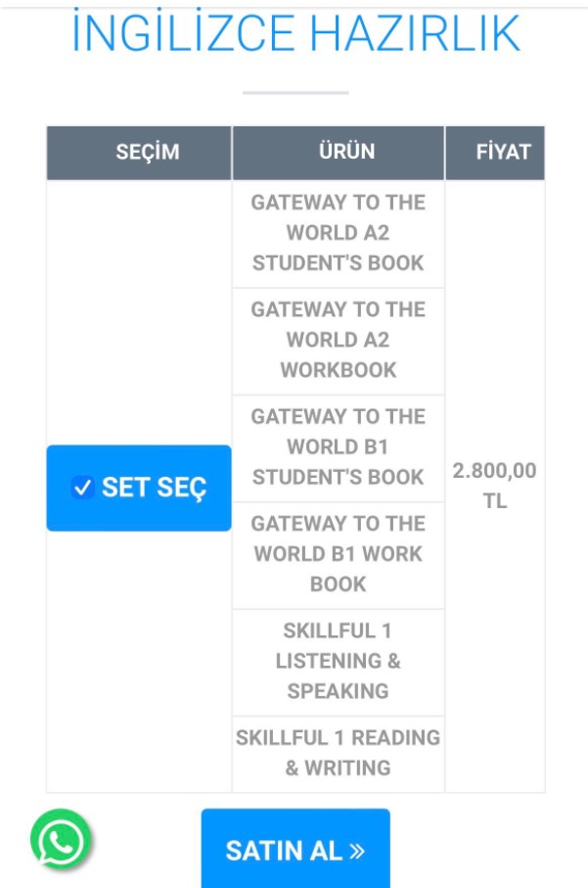Select Gateway to the World A2 Workbook
Viewport: 588px width, 888px height.
click(x=338, y=340)
